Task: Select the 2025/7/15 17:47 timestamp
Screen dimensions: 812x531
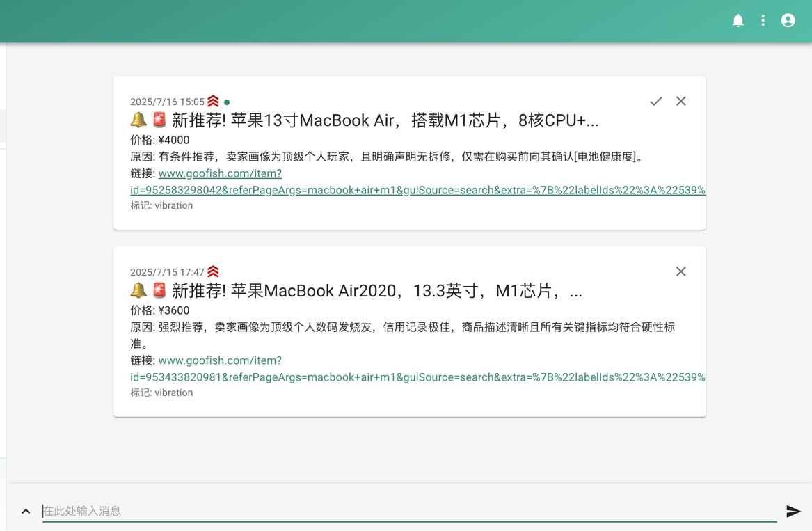Action: [166, 271]
